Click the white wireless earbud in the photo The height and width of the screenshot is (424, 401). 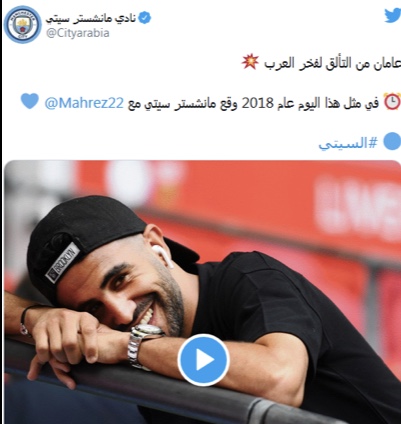tap(162, 255)
